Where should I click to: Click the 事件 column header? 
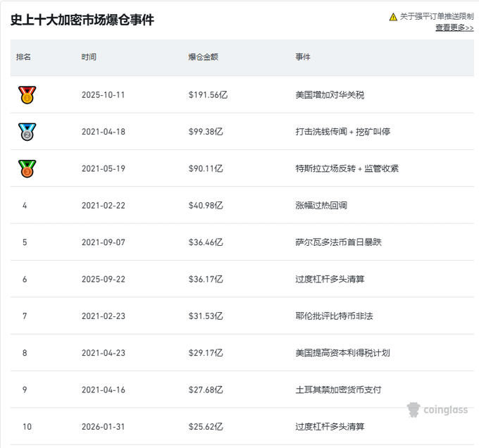(x=303, y=57)
